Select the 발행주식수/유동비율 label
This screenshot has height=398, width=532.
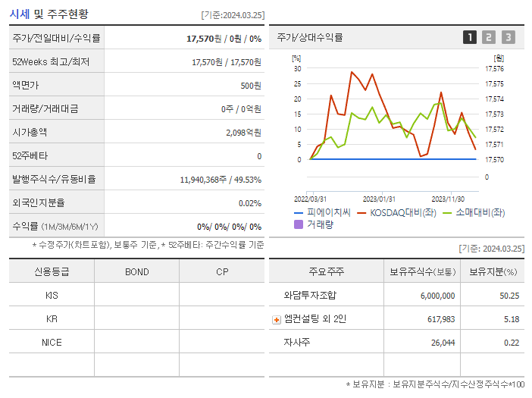(54, 179)
